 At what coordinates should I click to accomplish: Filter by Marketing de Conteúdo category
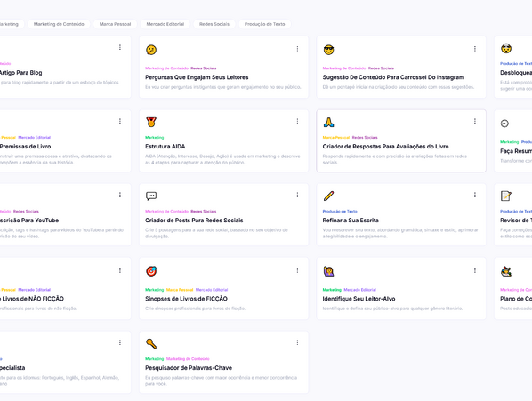coord(59,24)
